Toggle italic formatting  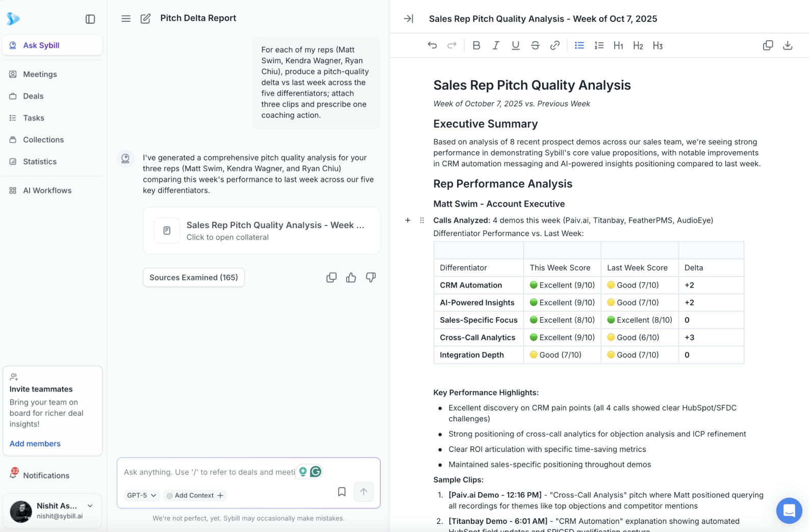point(496,45)
